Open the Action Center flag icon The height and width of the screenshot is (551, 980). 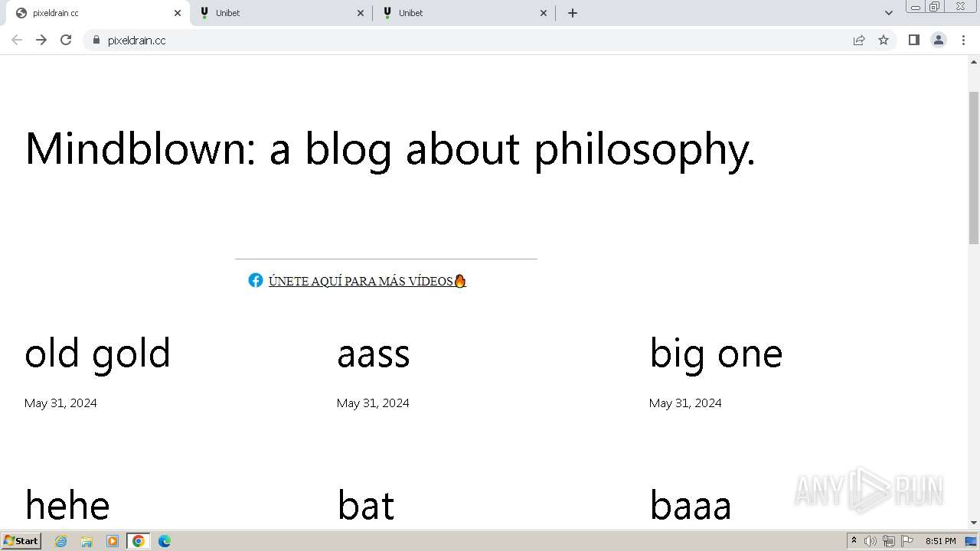pyautogui.click(x=907, y=541)
